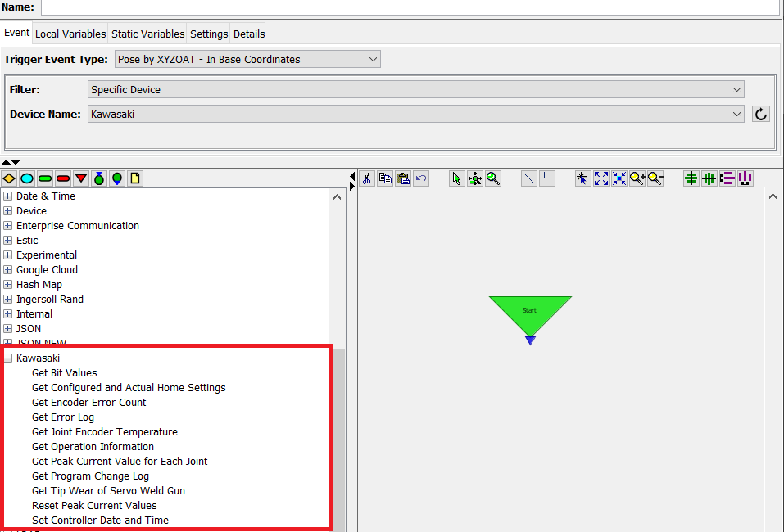784x532 pixels.
Task: Click the zoom out magnifier icon
Action: tap(655, 178)
